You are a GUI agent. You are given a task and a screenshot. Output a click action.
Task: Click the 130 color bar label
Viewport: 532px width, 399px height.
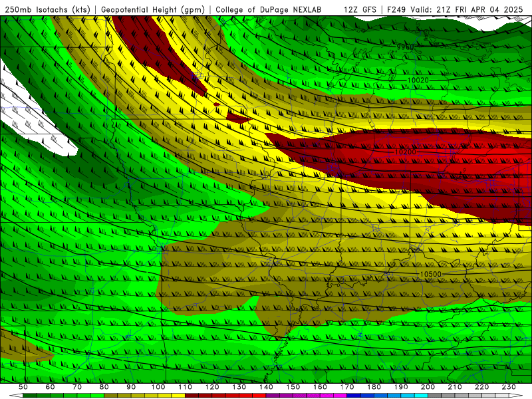[x=239, y=387]
